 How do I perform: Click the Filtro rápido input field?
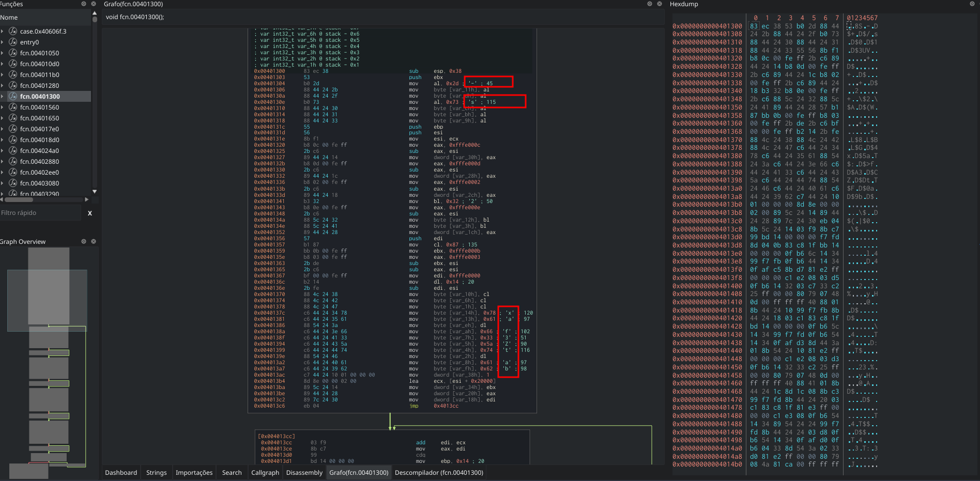[x=40, y=213]
